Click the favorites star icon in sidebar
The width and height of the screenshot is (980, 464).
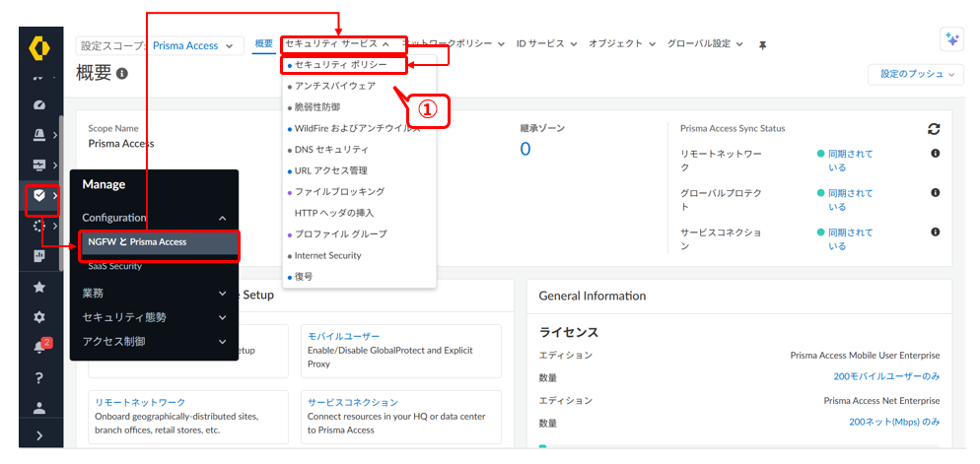pos(39,287)
